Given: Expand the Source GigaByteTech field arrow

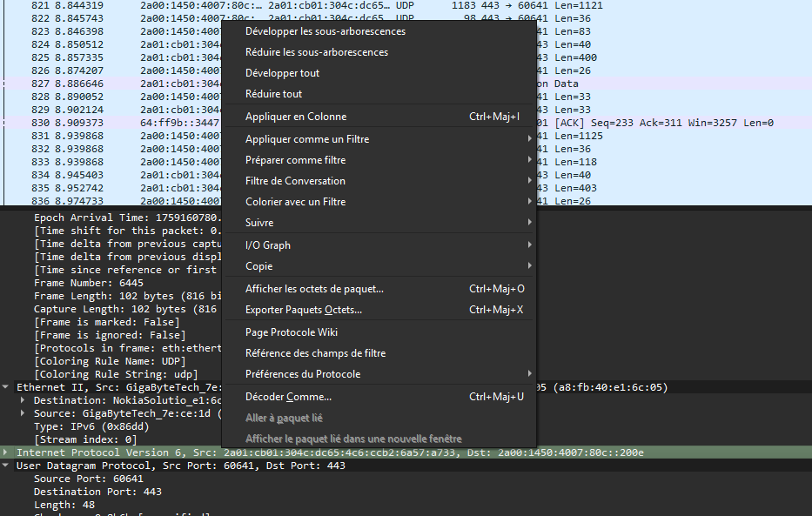Looking at the screenshot, I should click(23, 413).
